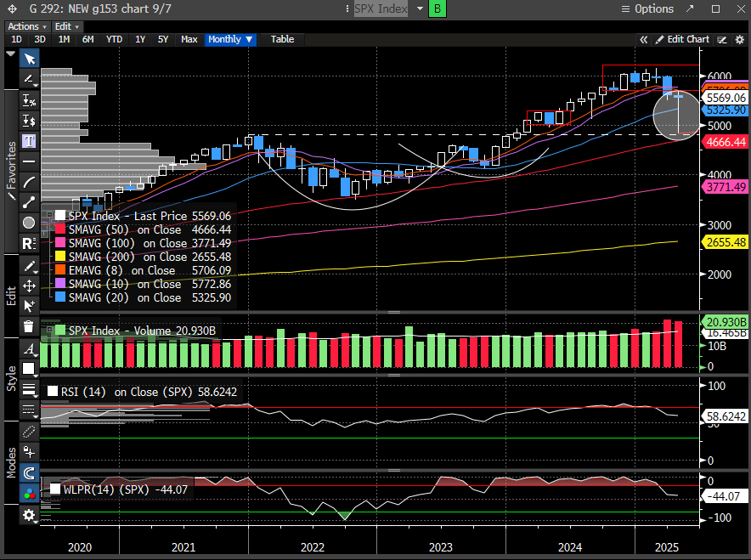Open the line thickness style menu
The width and height of the screenshot is (751, 560).
coord(29,390)
